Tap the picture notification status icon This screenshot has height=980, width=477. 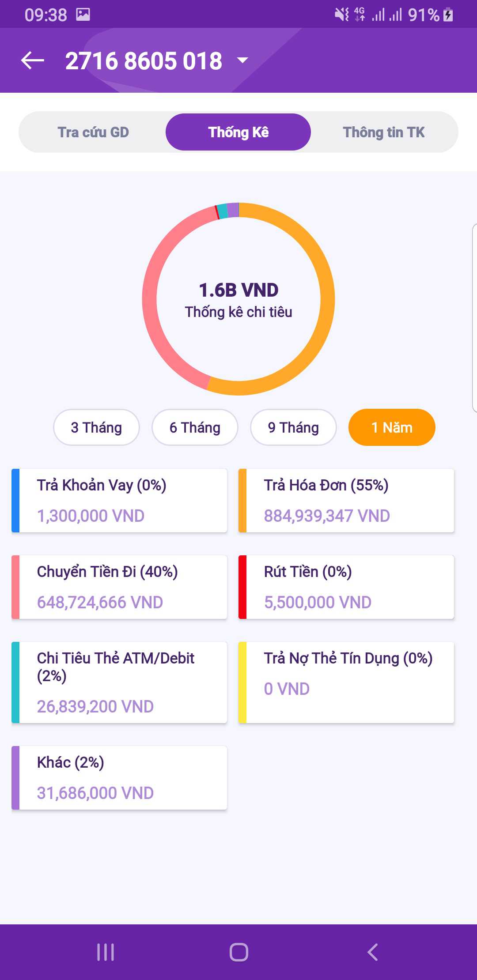83,15
